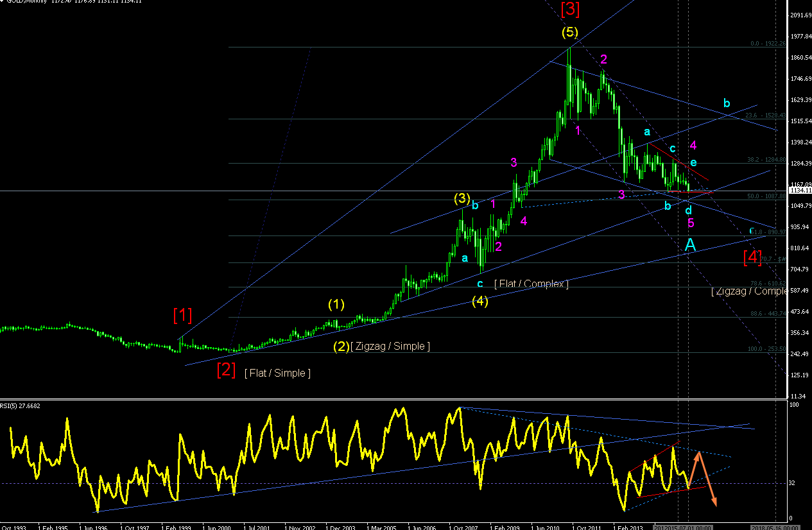Click the cyan d wave label
Screen dimensions: 812x530
pos(688,210)
